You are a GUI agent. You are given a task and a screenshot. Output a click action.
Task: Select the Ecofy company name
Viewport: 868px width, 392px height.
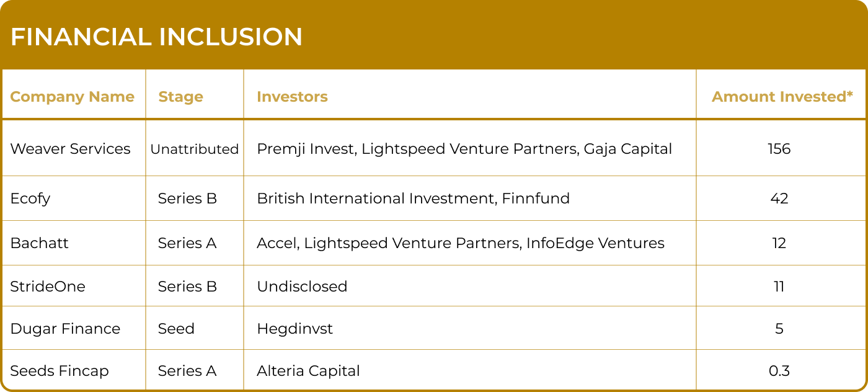pyautogui.click(x=30, y=198)
